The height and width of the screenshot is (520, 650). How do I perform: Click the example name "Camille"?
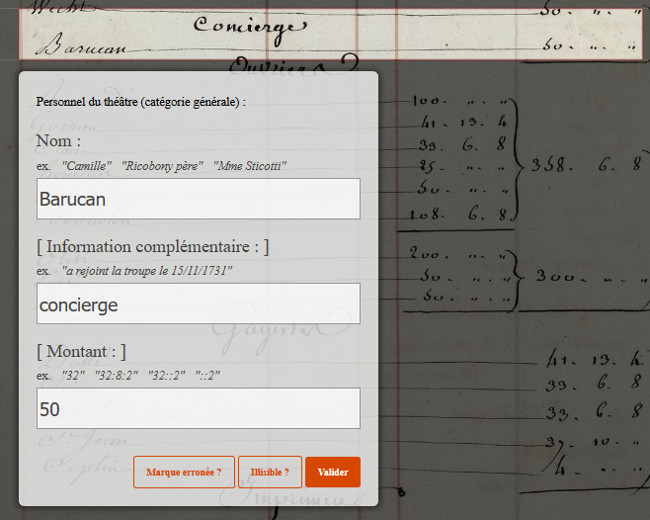[87, 165]
